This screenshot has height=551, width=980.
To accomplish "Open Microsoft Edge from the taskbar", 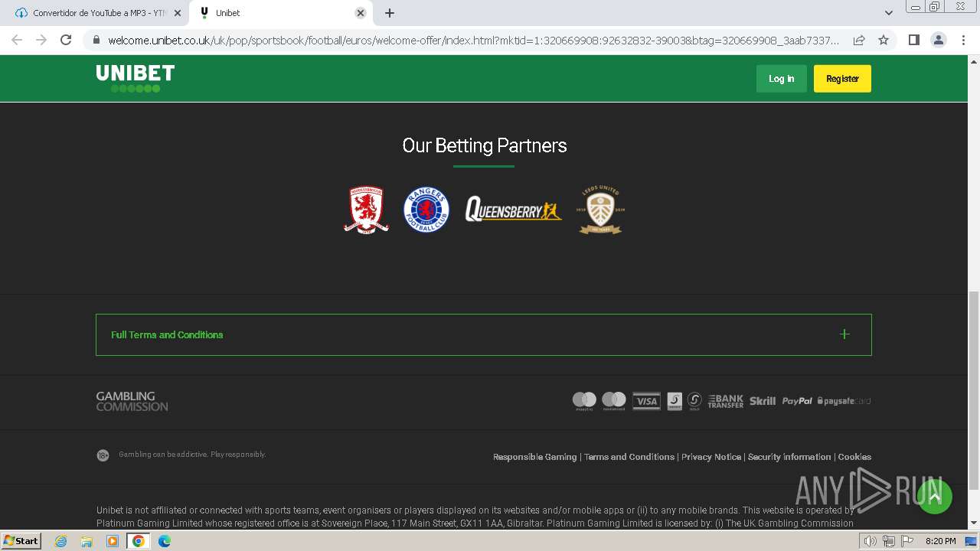I will pyautogui.click(x=165, y=541).
